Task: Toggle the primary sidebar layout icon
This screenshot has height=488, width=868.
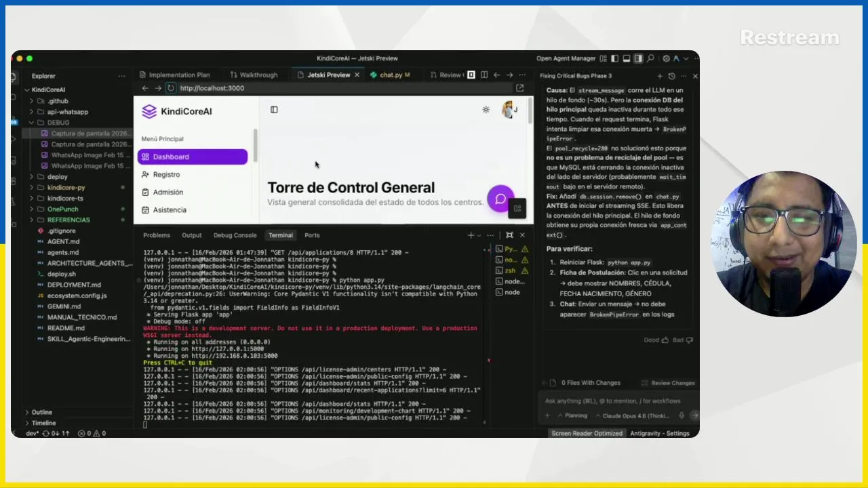Action: [x=614, y=58]
